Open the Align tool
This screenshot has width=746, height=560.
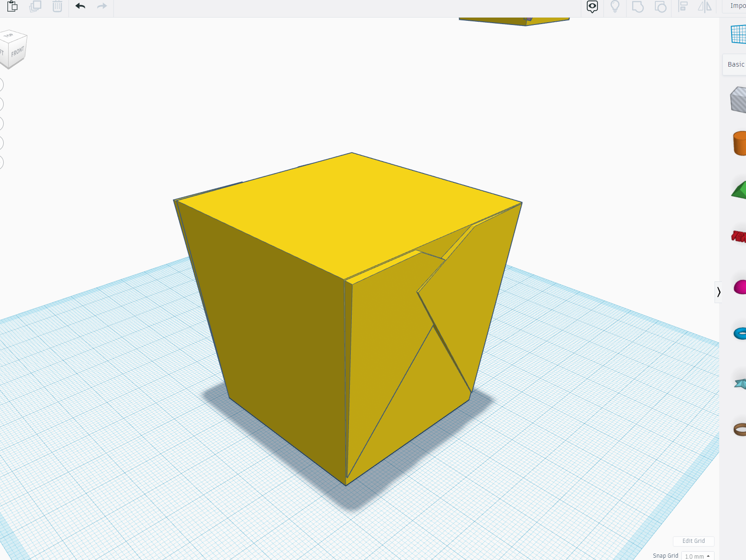tap(683, 6)
